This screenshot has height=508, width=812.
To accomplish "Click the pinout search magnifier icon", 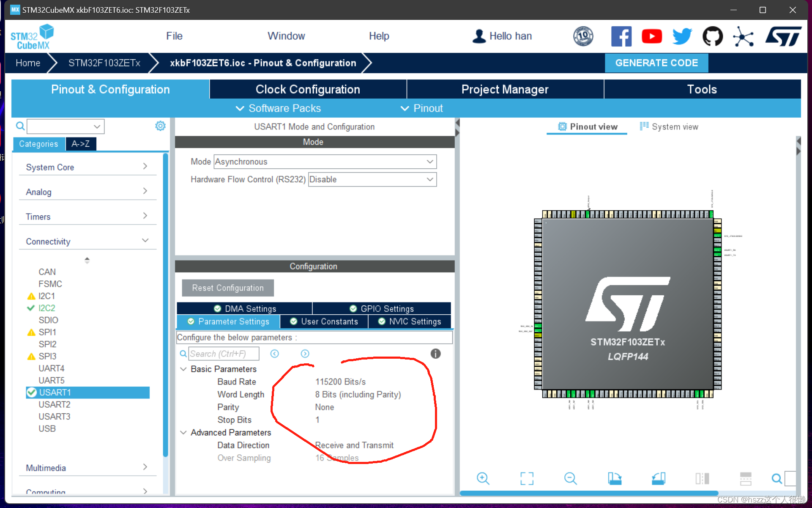I will (x=776, y=478).
